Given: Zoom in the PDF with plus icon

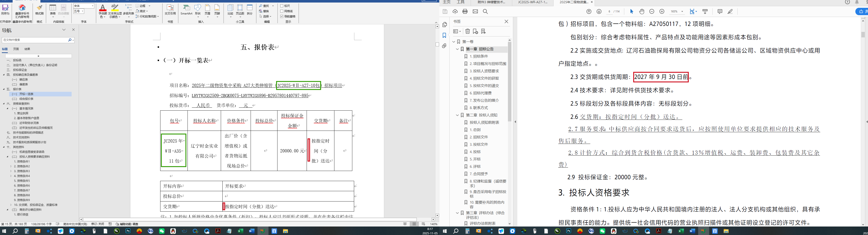Looking at the screenshot, I should (662, 11).
